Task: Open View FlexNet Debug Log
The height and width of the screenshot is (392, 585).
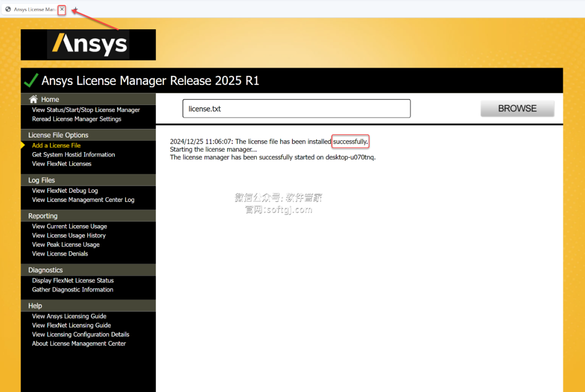Action: [65, 191]
